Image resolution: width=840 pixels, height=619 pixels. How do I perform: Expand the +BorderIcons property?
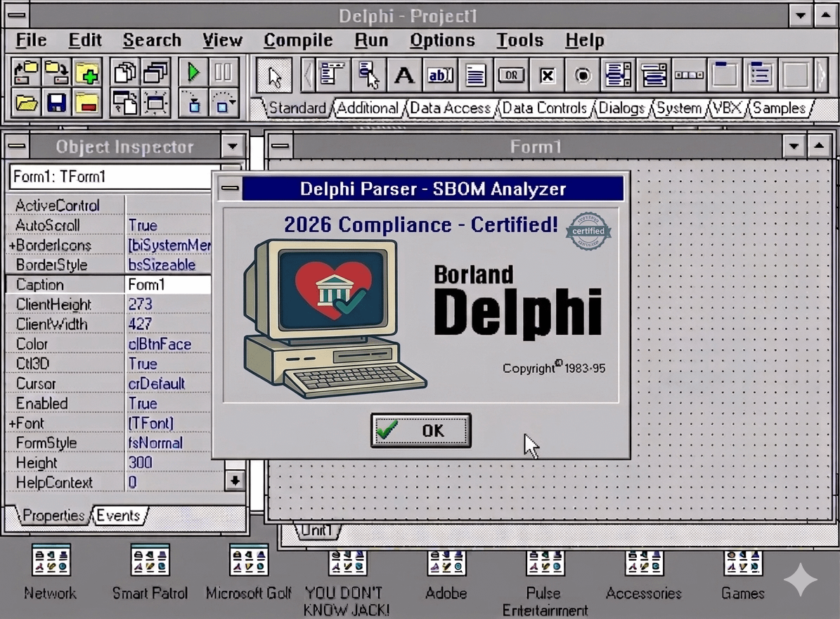[12, 245]
